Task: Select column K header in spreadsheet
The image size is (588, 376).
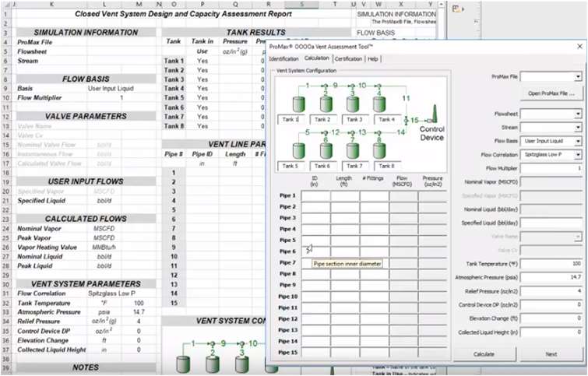Action: tap(51, 4)
